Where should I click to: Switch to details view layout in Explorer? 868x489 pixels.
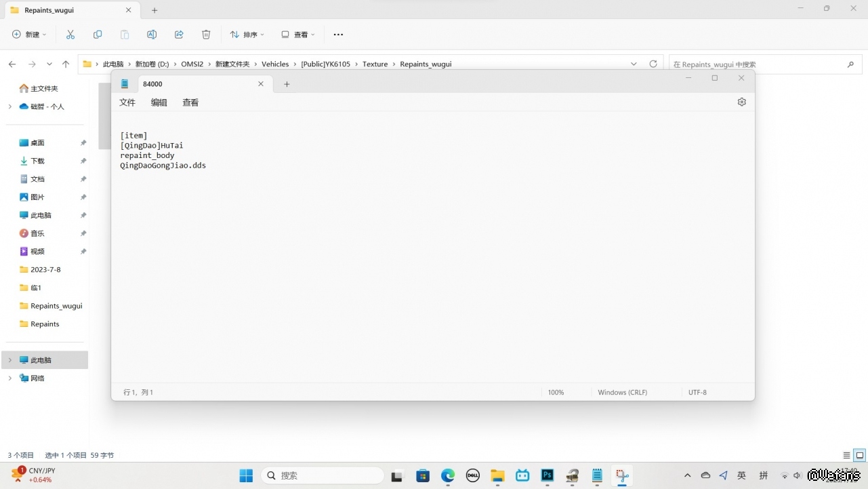pyautogui.click(x=846, y=455)
